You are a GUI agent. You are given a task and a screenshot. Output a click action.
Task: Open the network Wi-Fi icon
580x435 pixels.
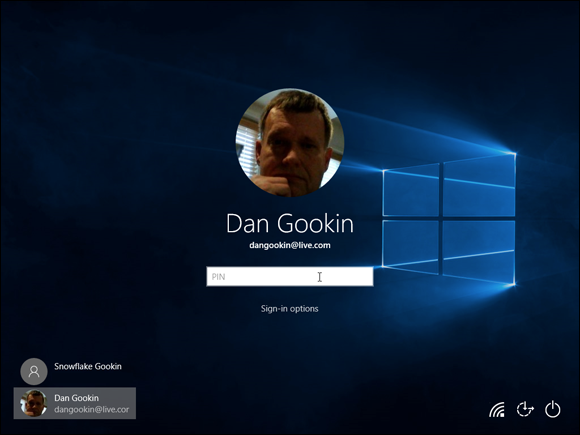coord(496,409)
